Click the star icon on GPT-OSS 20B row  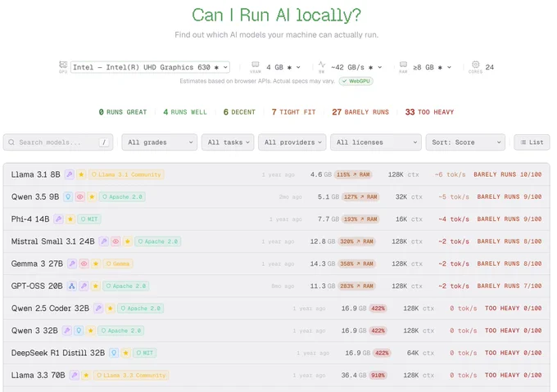pos(96,286)
